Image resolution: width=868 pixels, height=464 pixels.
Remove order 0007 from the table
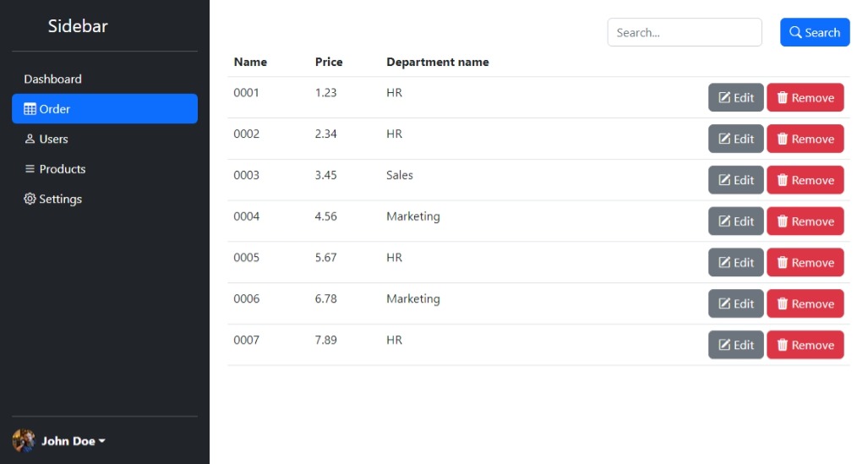(805, 345)
